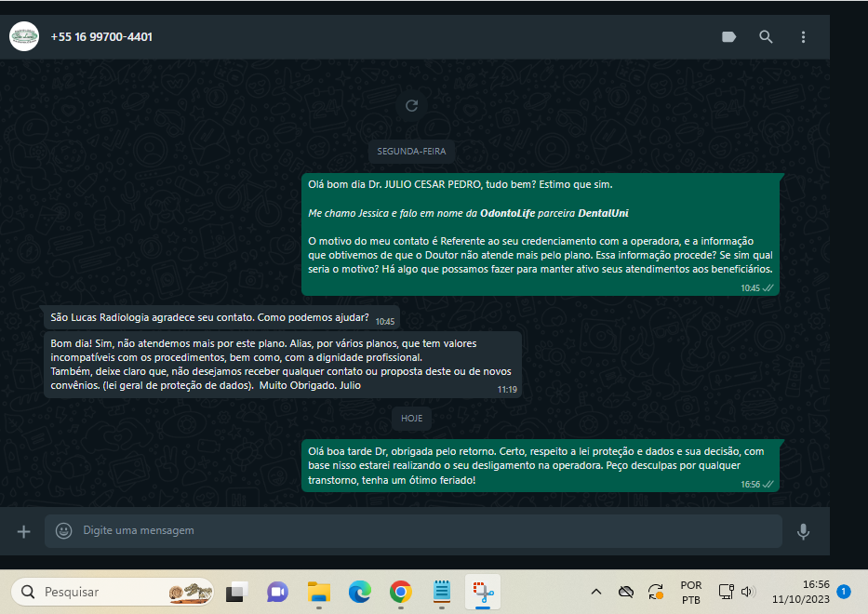868x614 pixels.
Task: Record a voice message with microphone
Action: [803, 531]
